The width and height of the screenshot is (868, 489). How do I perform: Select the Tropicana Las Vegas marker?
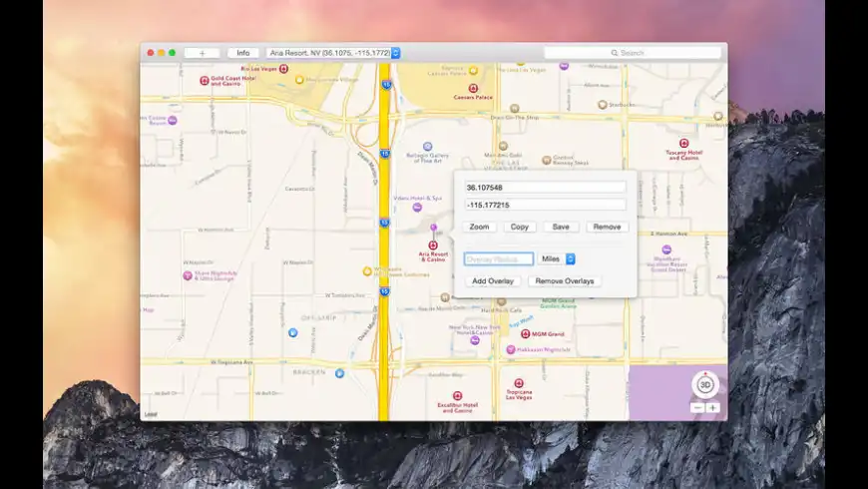point(519,383)
